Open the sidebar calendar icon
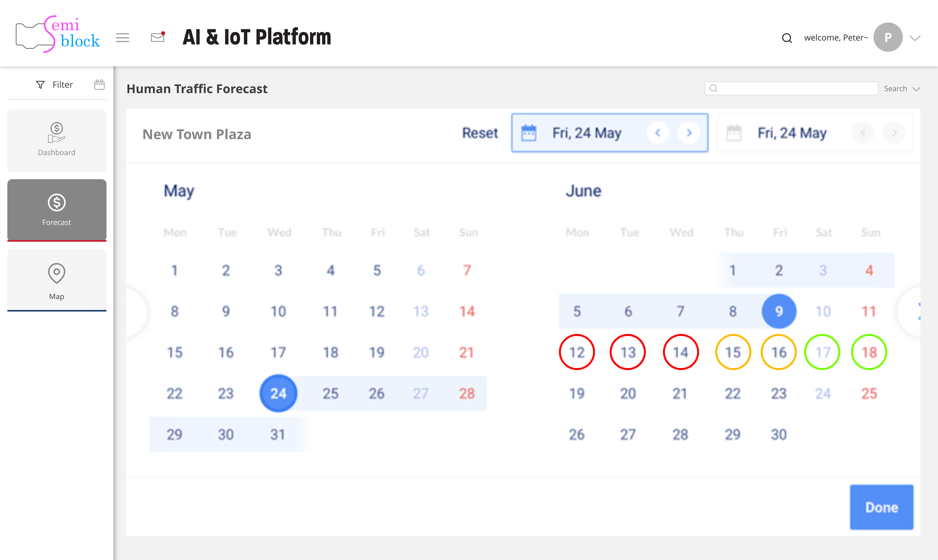The height and width of the screenshot is (560, 938). click(x=99, y=85)
